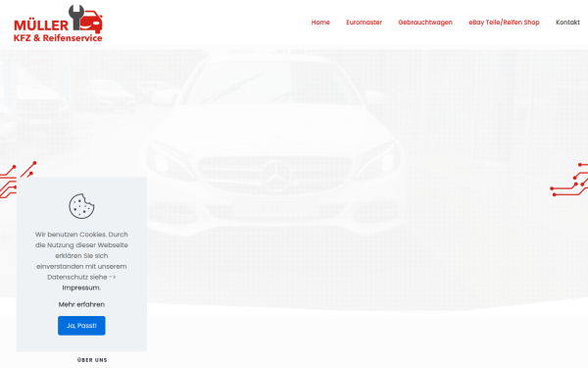Go to the Euromaster page
The width and height of the screenshot is (588, 368).
click(364, 23)
